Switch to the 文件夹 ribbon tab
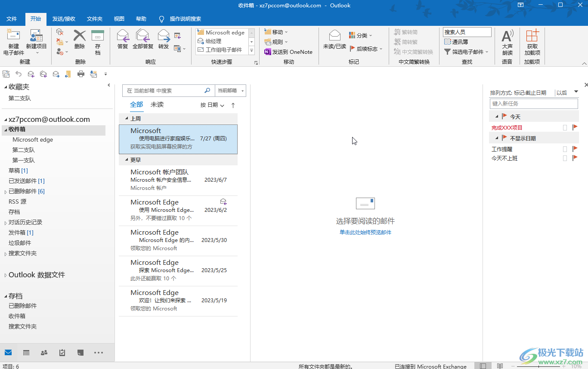Viewport: 588px width, 369px height. pyautogui.click(x=95, y=19)
